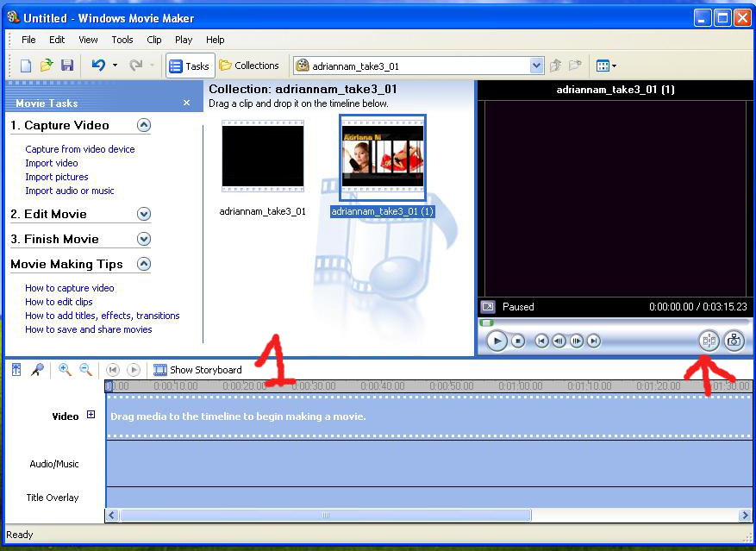Split the clip at current frame
The width and height of the screenshot is (756, 551).
(709, 341)
